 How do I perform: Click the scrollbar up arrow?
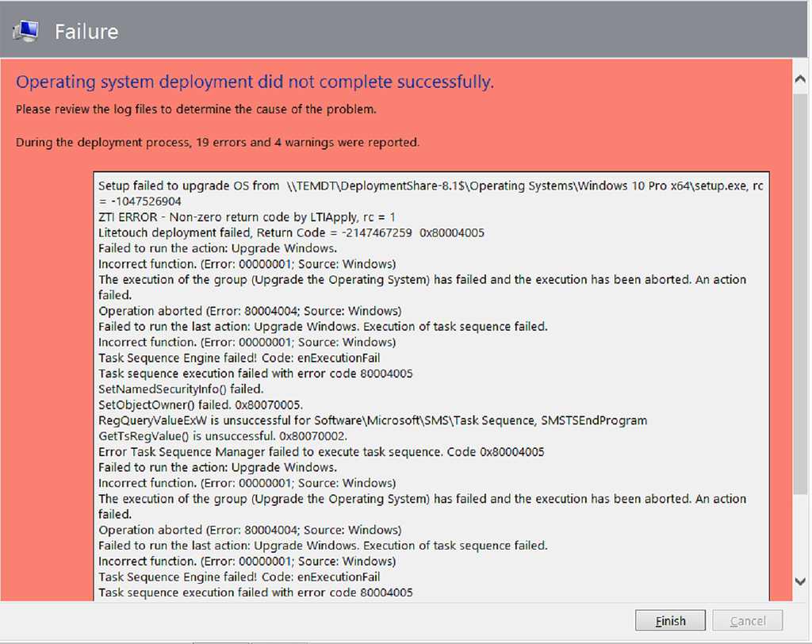coord(800,78)
